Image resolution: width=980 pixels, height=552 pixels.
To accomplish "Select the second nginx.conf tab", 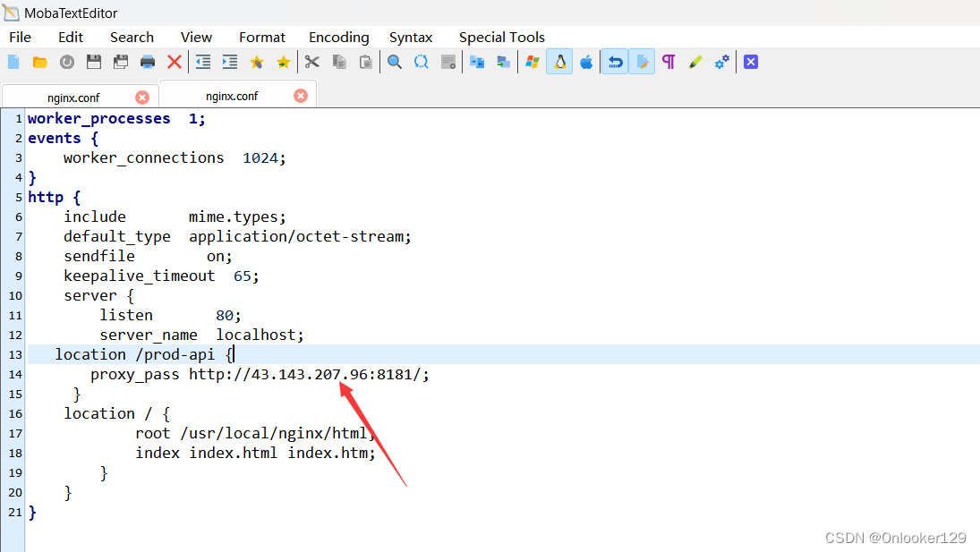I will tap(232, 96).
